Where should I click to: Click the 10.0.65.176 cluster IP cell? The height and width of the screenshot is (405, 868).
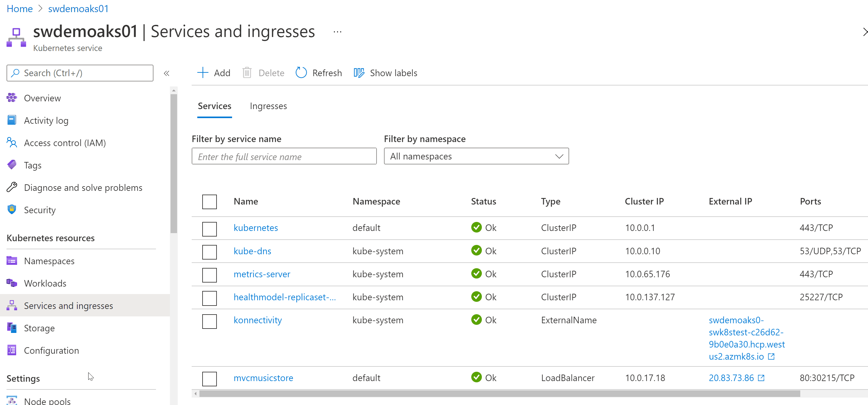pyautogui.click(x=647, y=274)
